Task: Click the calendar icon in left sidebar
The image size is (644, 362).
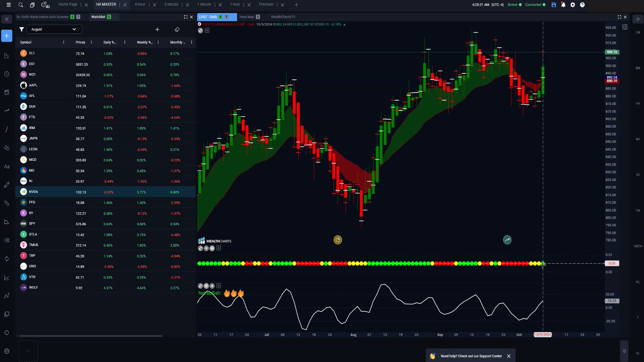Action: [x=7, y=93]
